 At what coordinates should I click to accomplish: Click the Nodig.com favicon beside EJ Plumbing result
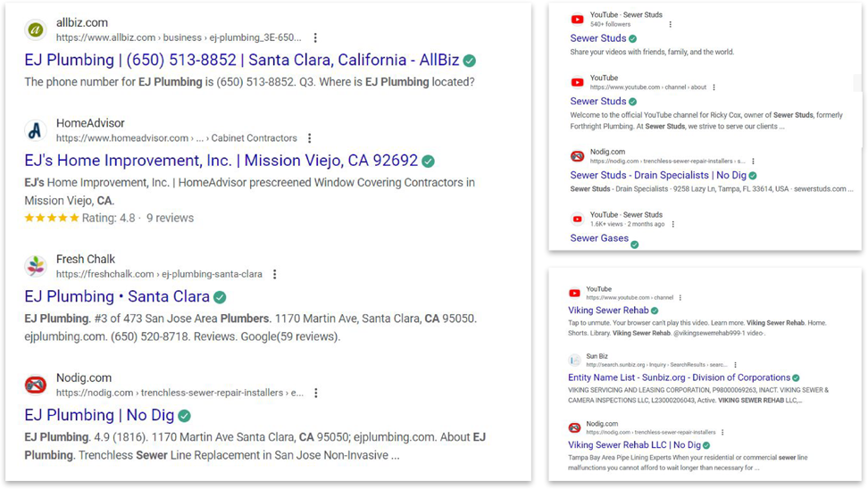36,385
